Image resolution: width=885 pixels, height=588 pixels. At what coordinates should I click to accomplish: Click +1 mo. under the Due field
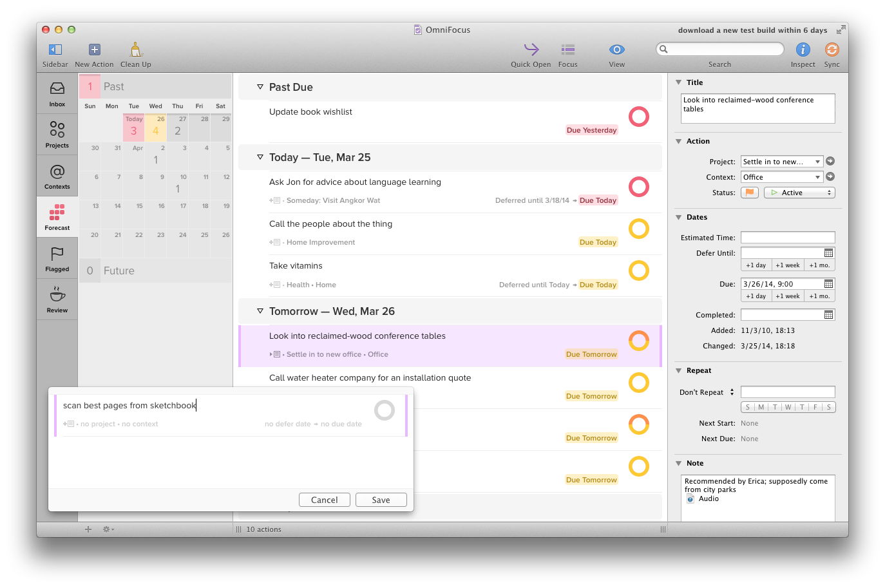click(820, 296)
